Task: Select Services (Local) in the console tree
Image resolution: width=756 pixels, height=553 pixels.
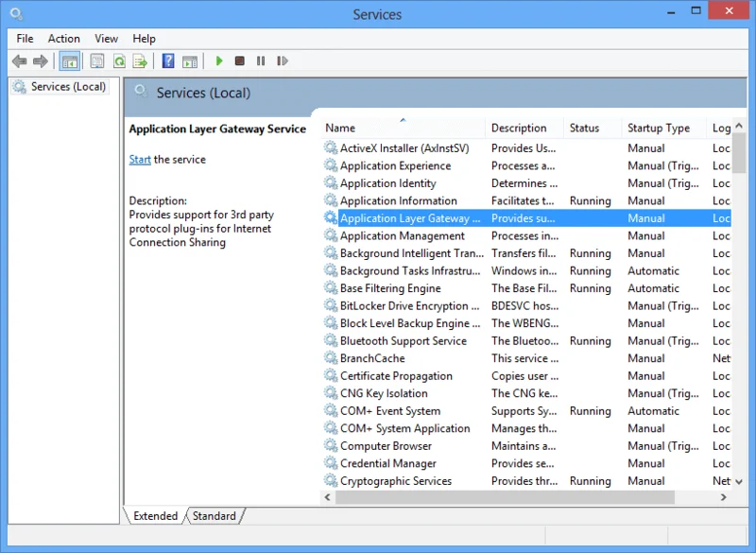Action: pyautogui.click(x=60, y=87)
